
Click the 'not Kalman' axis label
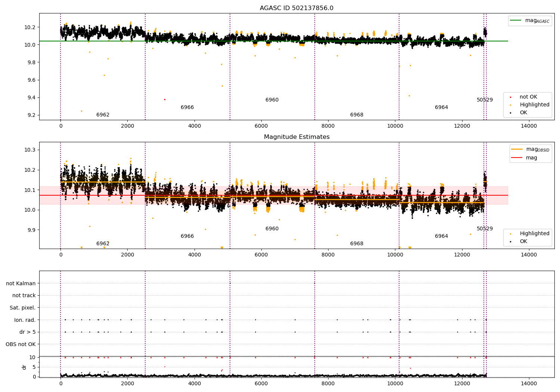pos(21,283)
